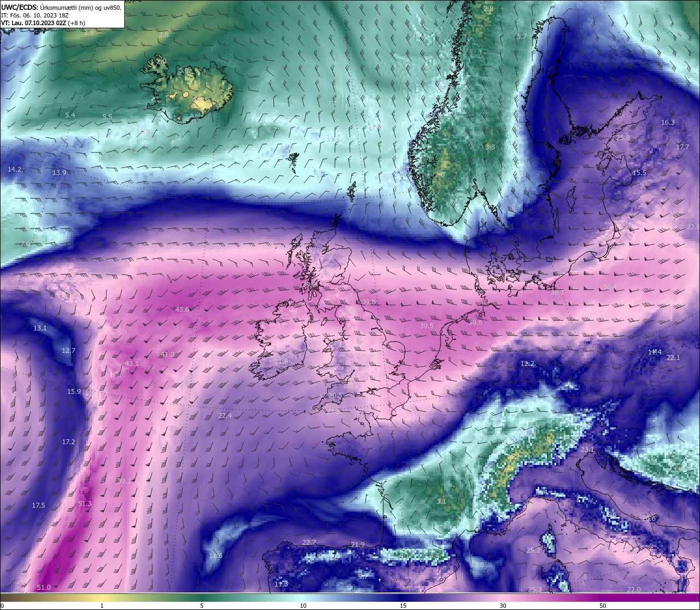Click the colorbar tick label 1

(x=102, y=606)
